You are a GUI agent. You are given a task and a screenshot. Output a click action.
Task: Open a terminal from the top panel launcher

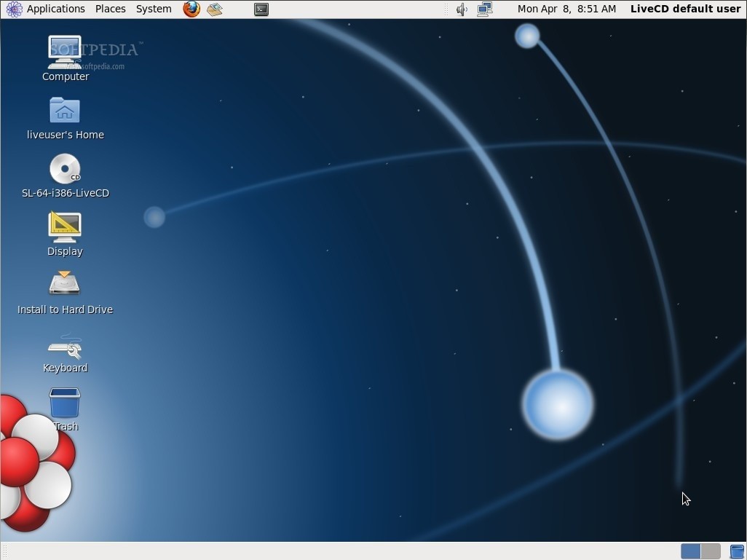pos(261,9)
